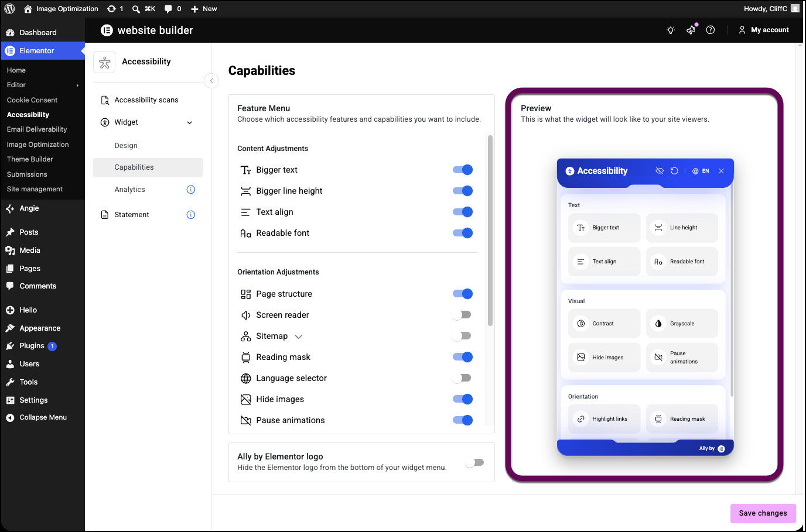This screenshot has height=532, width=806.
Task: Open the megaphone what's new icon
Action: [x=691, y=30]
